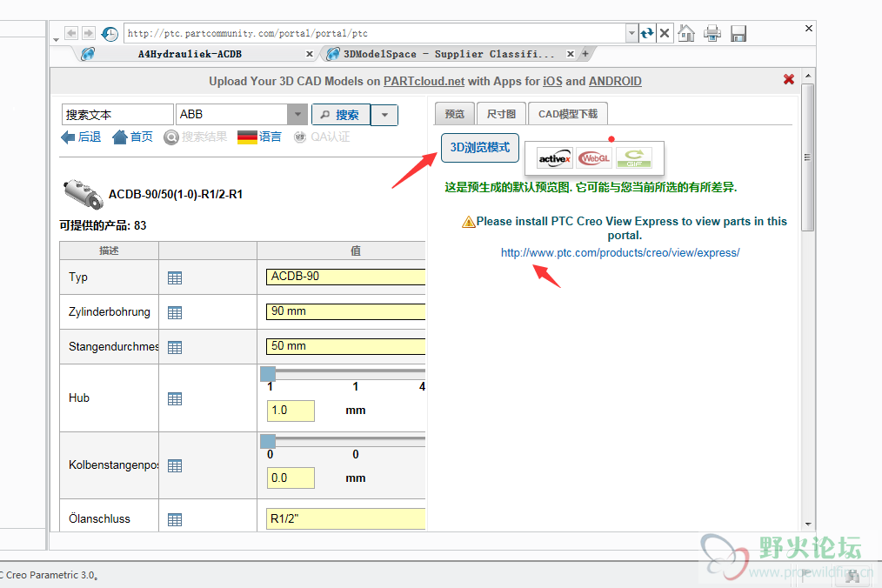Open the iOS app link
This screenshot has width=882, height=588.
[x=551, y=81]
